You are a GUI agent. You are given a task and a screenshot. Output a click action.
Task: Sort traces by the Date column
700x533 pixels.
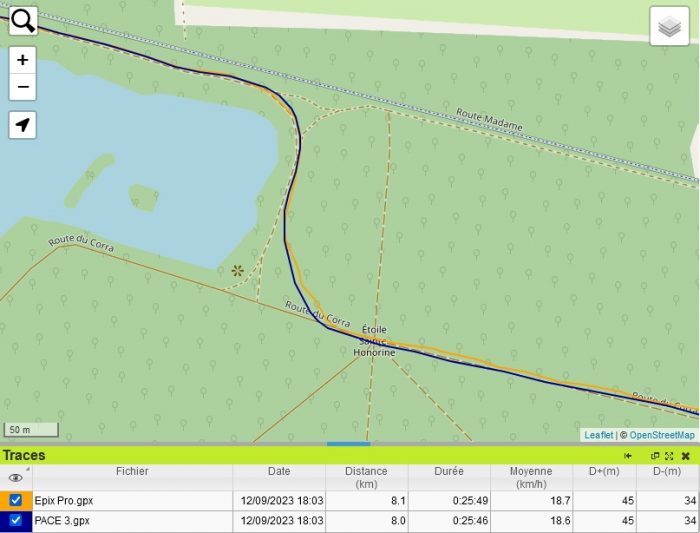coord(279,471)
